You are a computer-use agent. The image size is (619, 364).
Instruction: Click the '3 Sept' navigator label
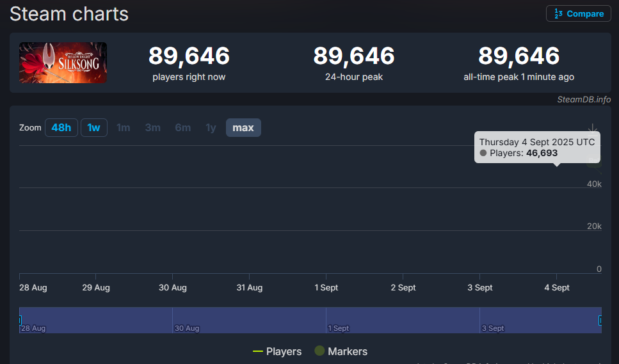click(493, 328)
